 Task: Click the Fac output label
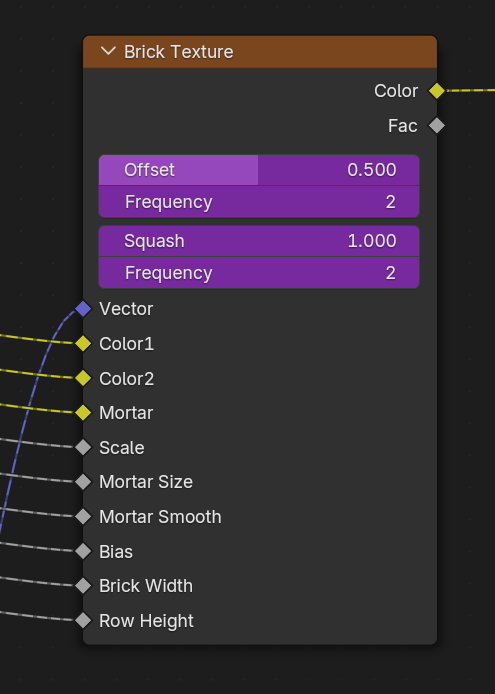click(402, 126)
